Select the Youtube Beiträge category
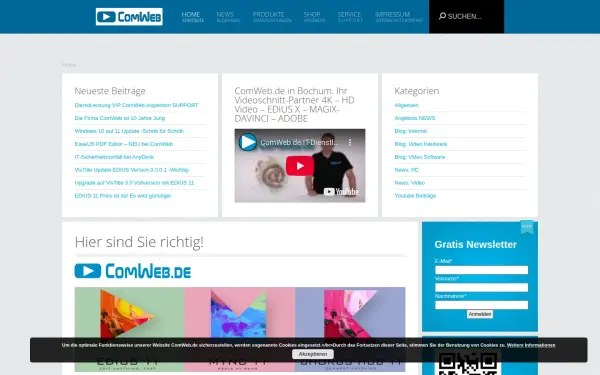Image resolution: width=600 pixels, height=375 pixels. pyautogui.click(x=415, y=196)
